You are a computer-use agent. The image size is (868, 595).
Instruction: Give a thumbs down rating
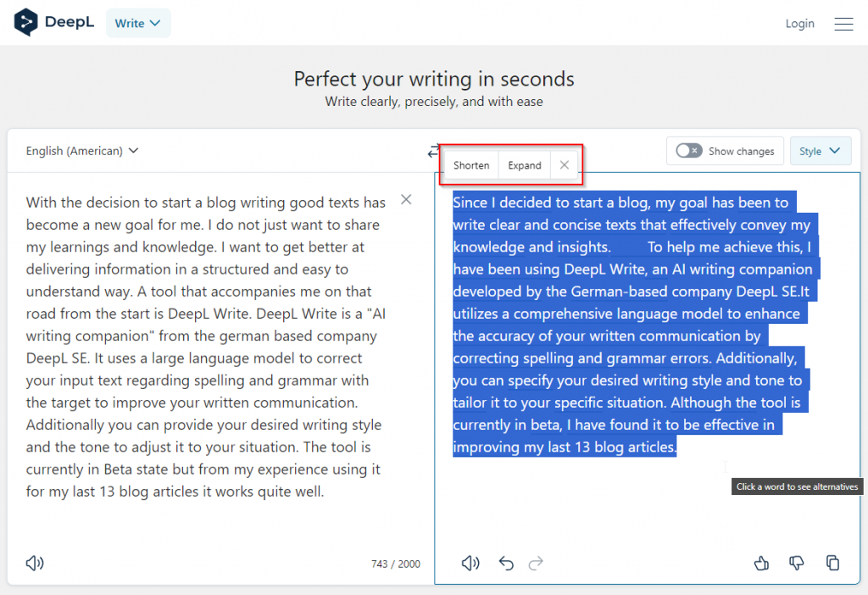[x=797, y=563]
